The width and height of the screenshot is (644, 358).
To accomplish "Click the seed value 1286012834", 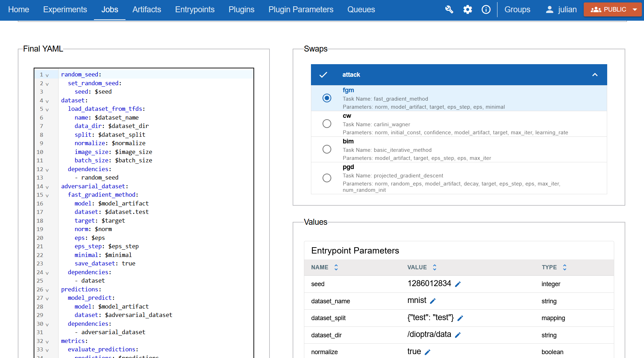I will click(429, 283).
